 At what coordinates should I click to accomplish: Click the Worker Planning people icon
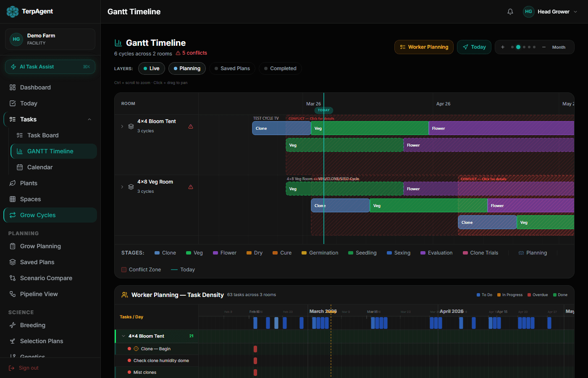(125, 295)
